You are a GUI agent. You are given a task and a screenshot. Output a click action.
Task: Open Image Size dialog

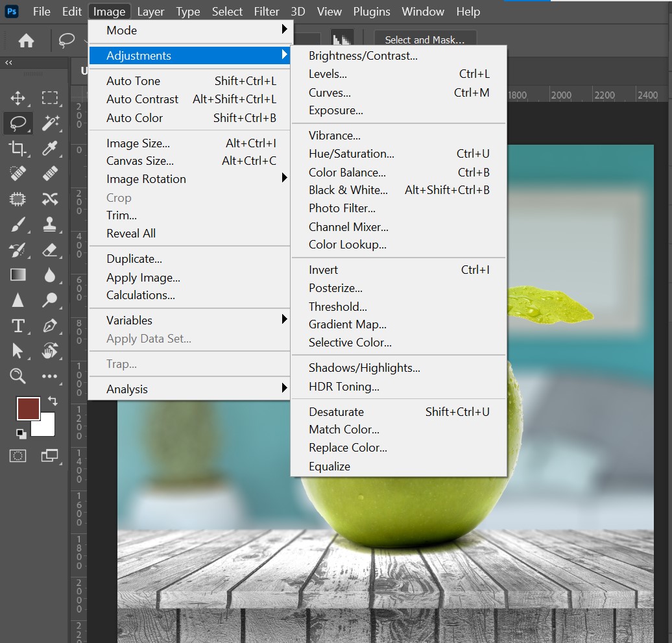click(191, 143)
